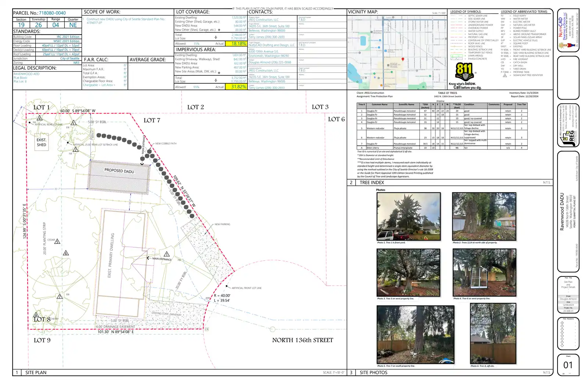The height and width of the screenshot is (380, 588).
Task: Click parcel number 718080-0040
Action: point(52,13)
